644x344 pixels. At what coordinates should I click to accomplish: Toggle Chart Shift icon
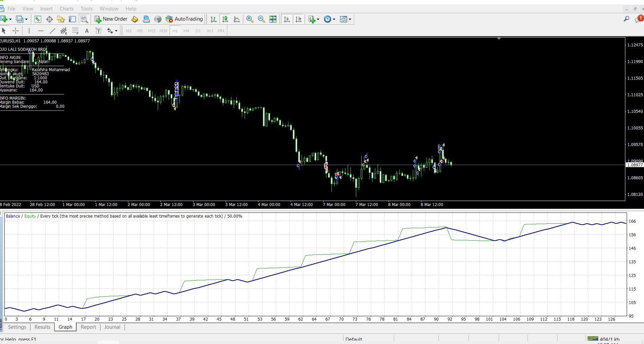[299, 19]
